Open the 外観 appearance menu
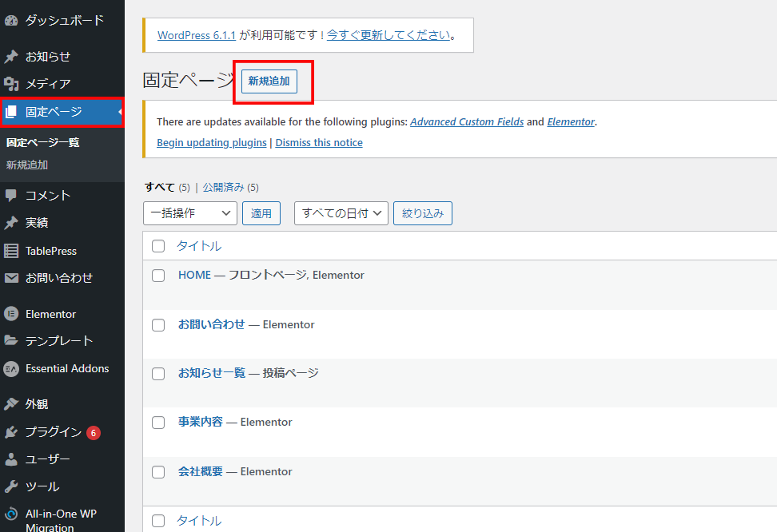This screenshot has height=532, width=777. pos(37,404)
